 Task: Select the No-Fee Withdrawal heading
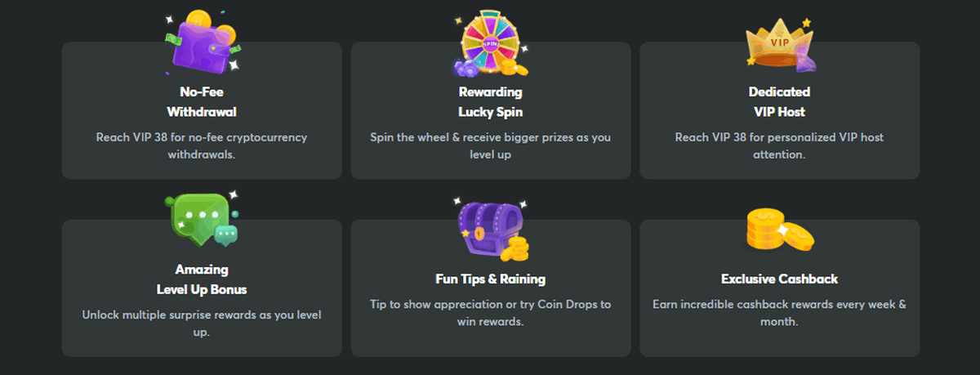202,101
